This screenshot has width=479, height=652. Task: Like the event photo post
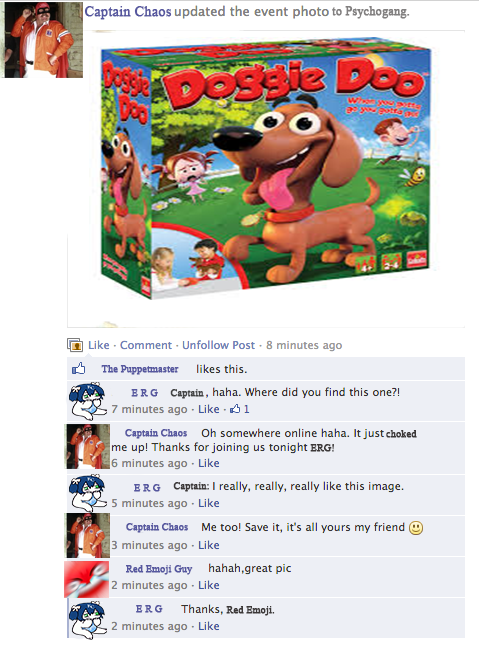pyautogui.click(x=99, y=345)
